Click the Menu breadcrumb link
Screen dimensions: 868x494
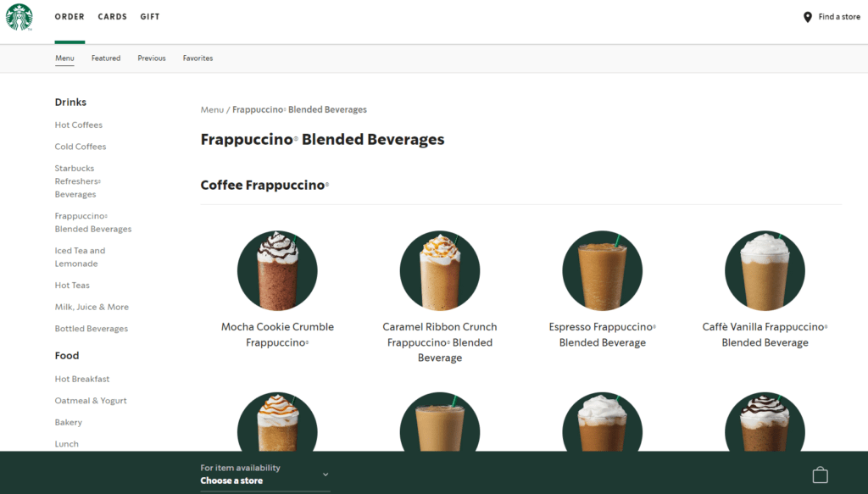coord(212,109)
